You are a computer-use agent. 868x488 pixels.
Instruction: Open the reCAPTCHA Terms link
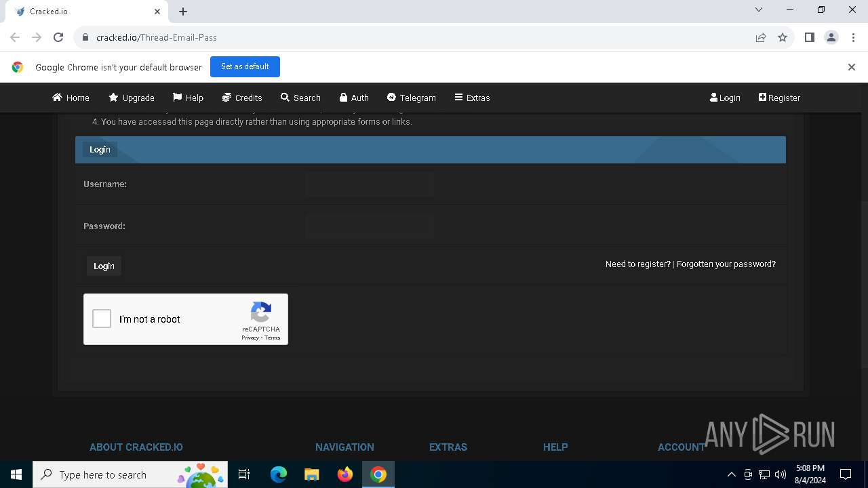272,338
